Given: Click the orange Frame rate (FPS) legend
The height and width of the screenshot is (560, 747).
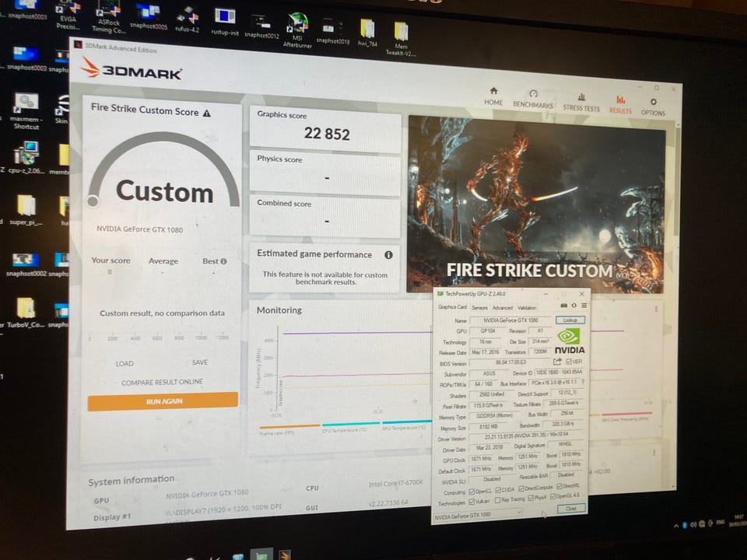Looking at the screenshot, I should tap(289, 429).
